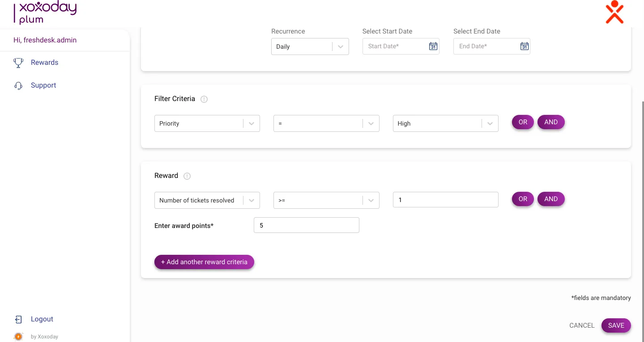
Task: Open the Priority filter dropdown
Action: click(251, 123)
